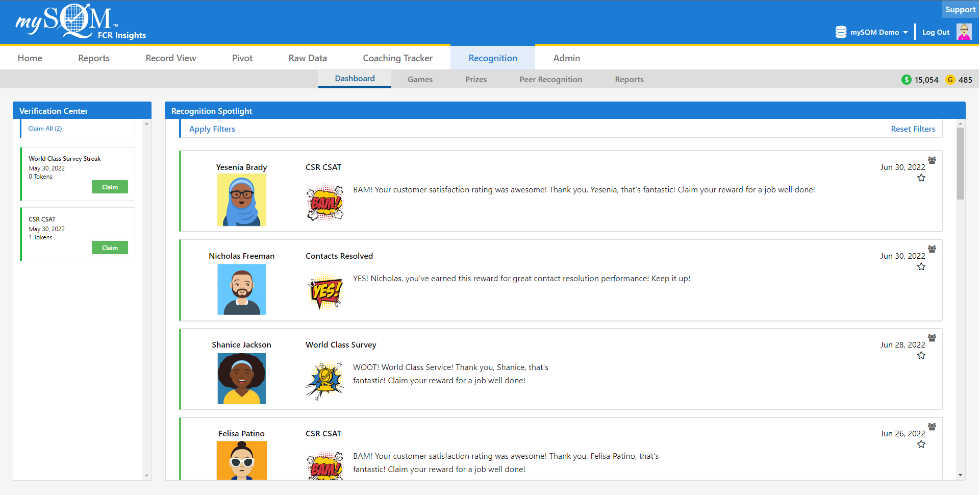Click the group icon on Yesenia Brady's card
980x495 pixels.
pos(932,160)
